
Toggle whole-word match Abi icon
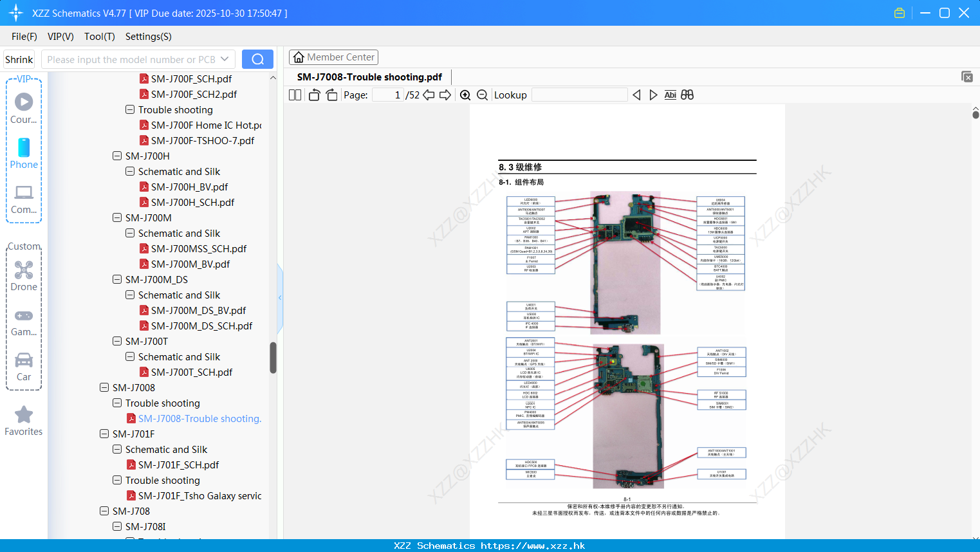pyautogui.click(x=670, y=95)
